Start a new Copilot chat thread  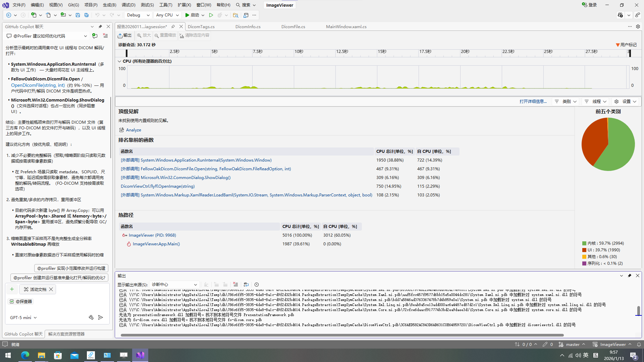pos(95,36)
